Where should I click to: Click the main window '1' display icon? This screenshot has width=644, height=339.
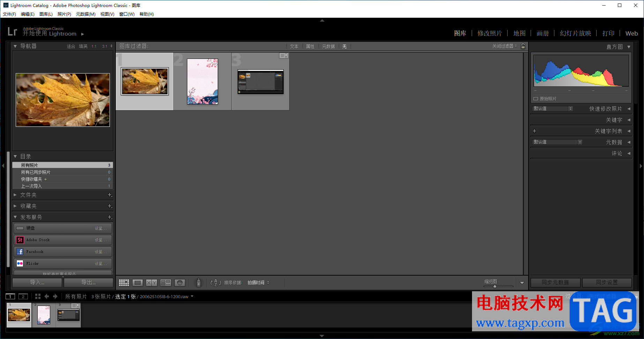[x=10, y=296]
